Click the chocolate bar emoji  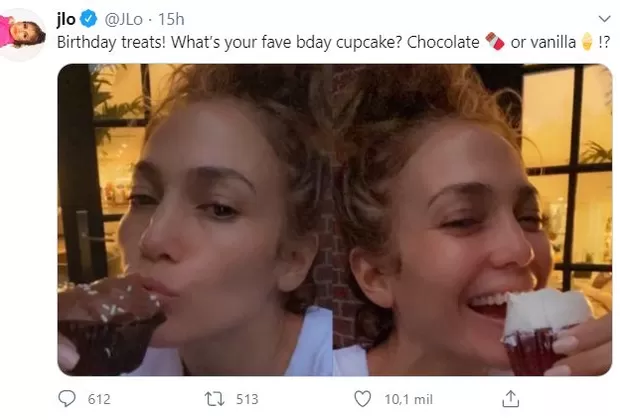pos(492,42)
